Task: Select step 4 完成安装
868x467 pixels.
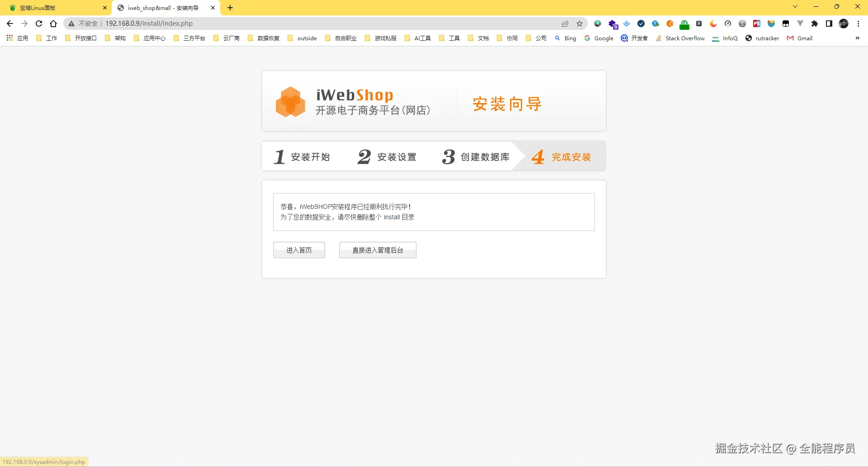Action: pos(561,157)
